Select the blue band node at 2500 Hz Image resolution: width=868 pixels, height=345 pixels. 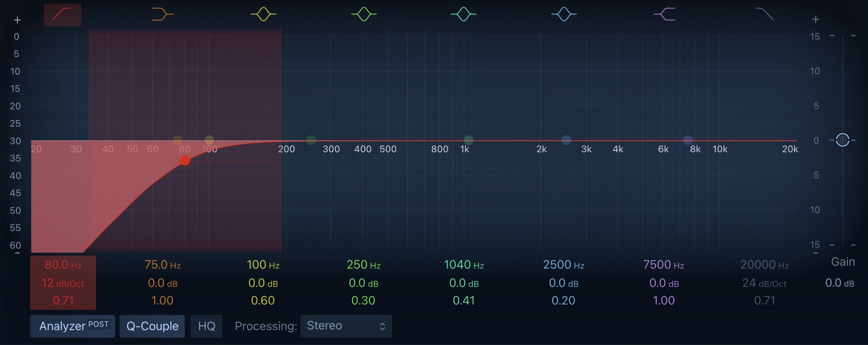[x=566, y=140]
